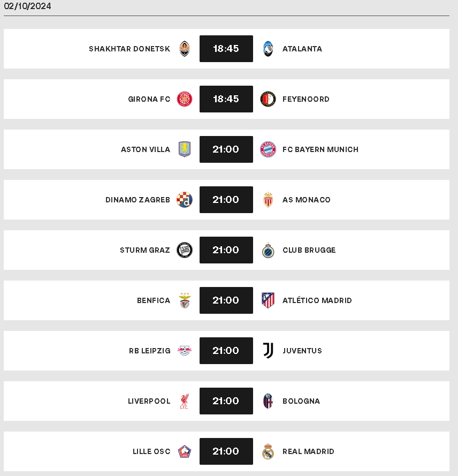Screen dimensions: 458x476
Task: Open the Shakhtar vs Atalanta 18:45 kickoff
Action: pos(226,49)
